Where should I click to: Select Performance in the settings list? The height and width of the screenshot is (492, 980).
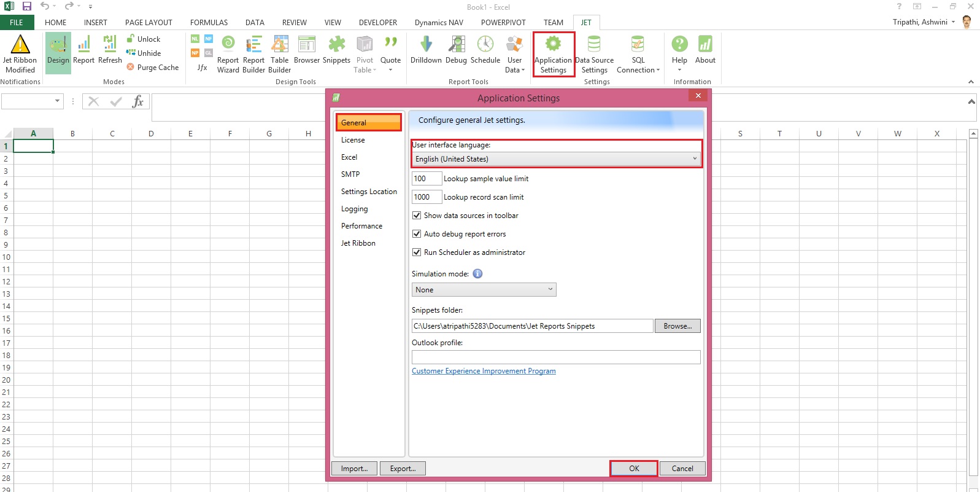[361, 226]
